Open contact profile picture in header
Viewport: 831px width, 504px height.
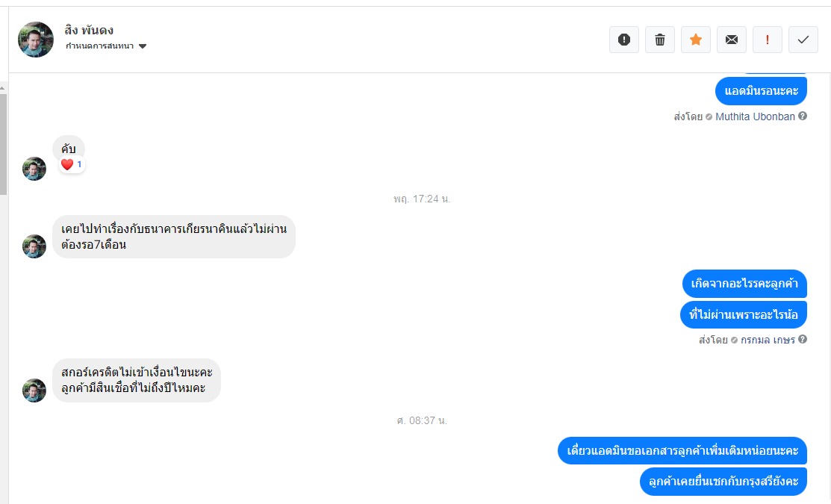coord(36,40)
